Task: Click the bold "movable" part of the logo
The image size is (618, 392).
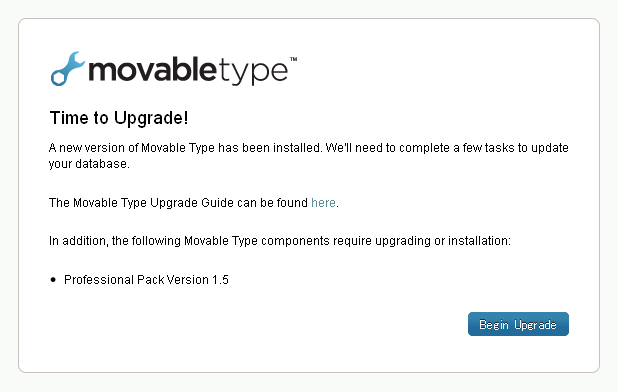Action: coord(152,70)
